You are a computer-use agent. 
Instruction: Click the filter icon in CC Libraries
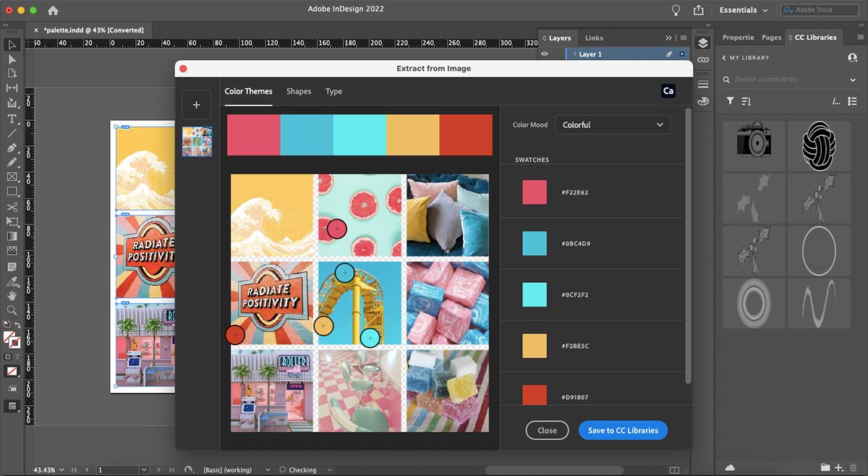[x=730, y=101]
